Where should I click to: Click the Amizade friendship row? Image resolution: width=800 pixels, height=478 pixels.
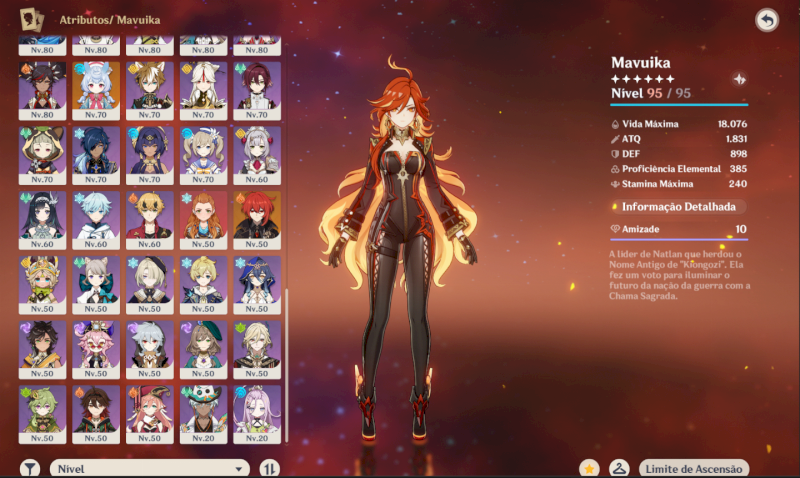pos(679,229)
